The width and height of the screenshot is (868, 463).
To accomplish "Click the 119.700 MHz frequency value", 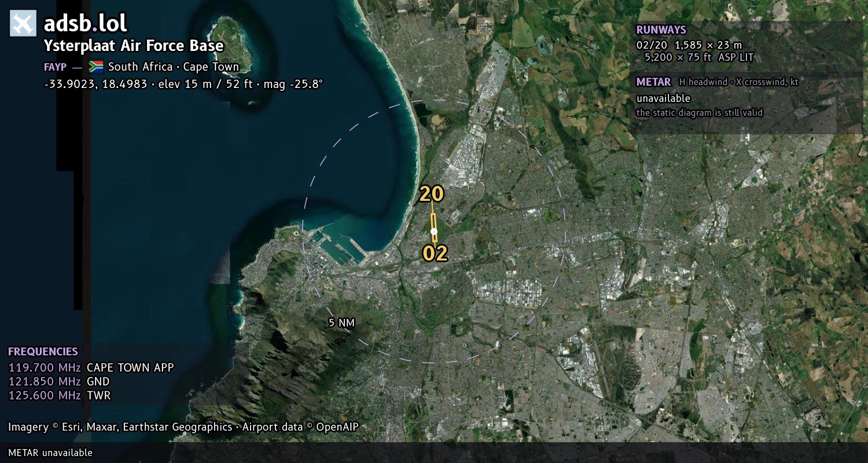I will click(x=44, y=368).
